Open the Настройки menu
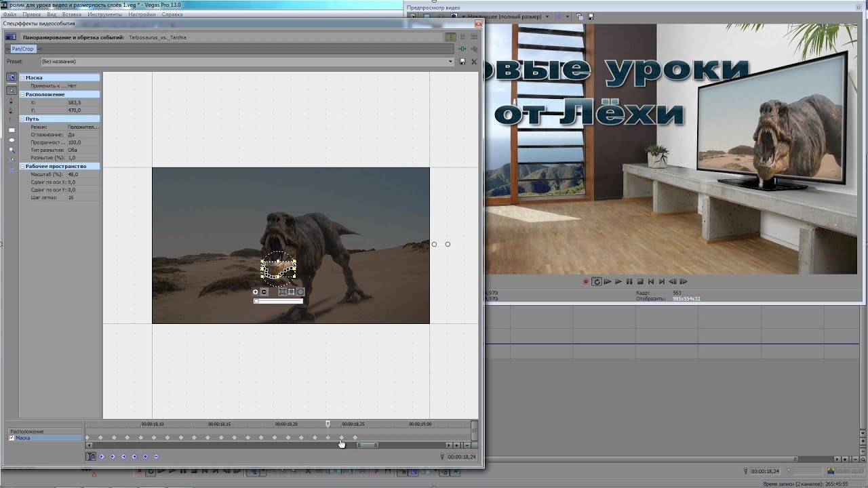 click(x=142, y=14)
